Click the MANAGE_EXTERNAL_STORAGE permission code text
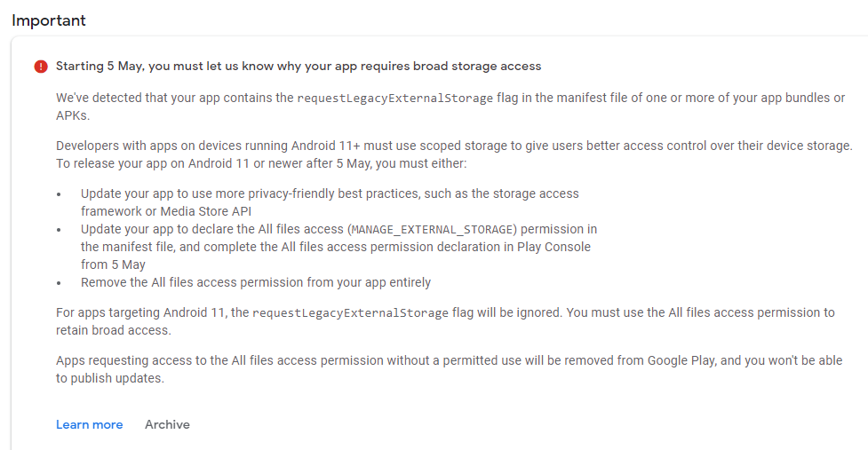Viewport: 868px width, 450px height. point(432,229)
